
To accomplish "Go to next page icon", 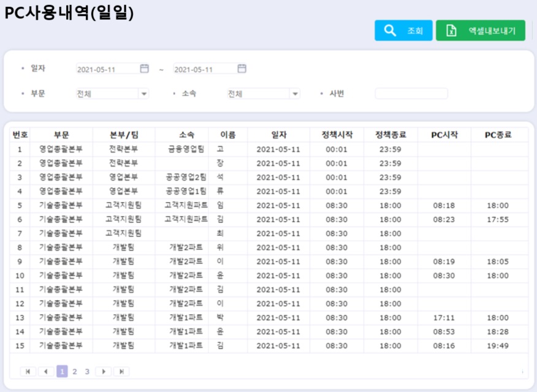I will click(104, 371).
